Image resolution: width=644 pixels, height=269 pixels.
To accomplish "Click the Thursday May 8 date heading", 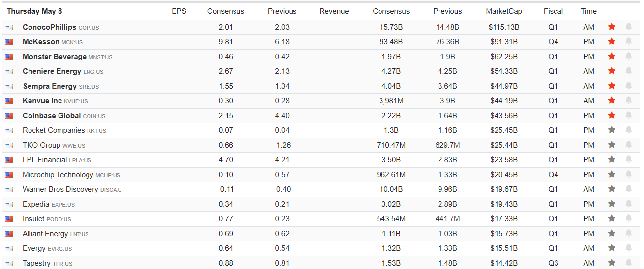I will tap(34, 11).
